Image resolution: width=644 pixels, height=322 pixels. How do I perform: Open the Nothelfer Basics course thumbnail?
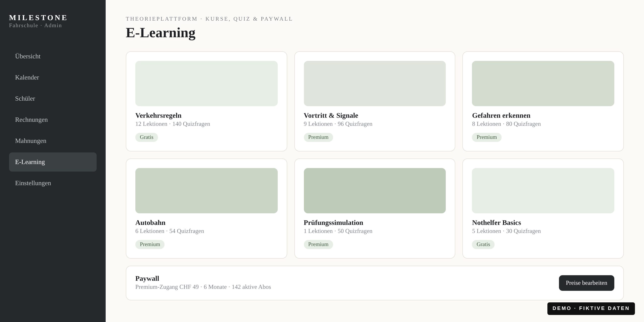[543, 191]
